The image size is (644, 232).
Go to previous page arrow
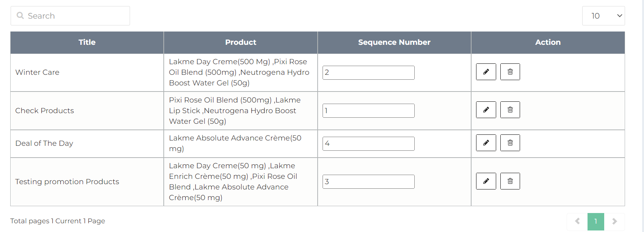coord(577,221)
